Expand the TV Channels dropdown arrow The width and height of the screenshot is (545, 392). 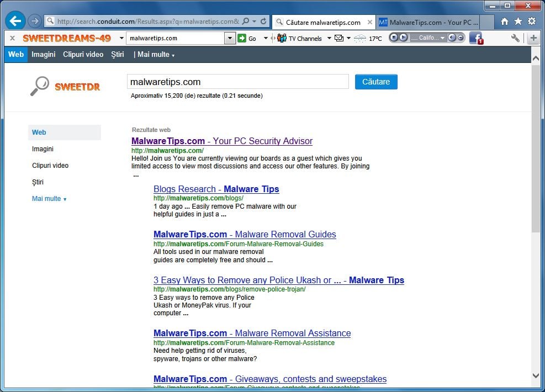pos(329,38)
